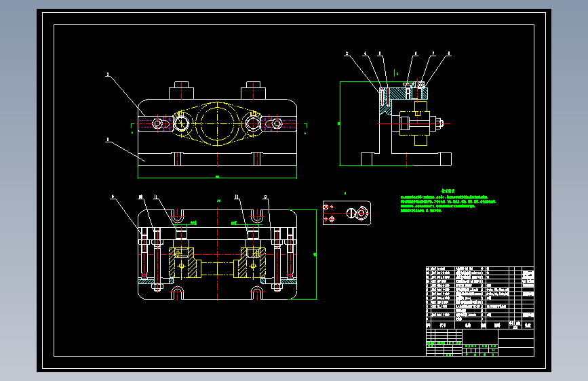588x381 pixels.
Task: Click the large yellow circle in front view
Action: 218,124
